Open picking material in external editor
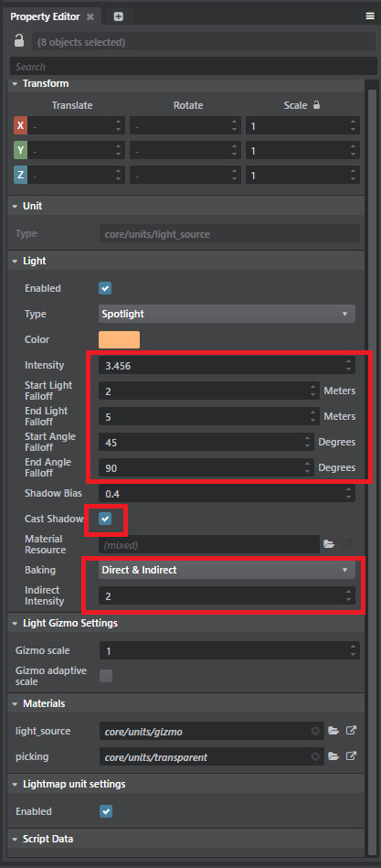 tap(351, 755)
